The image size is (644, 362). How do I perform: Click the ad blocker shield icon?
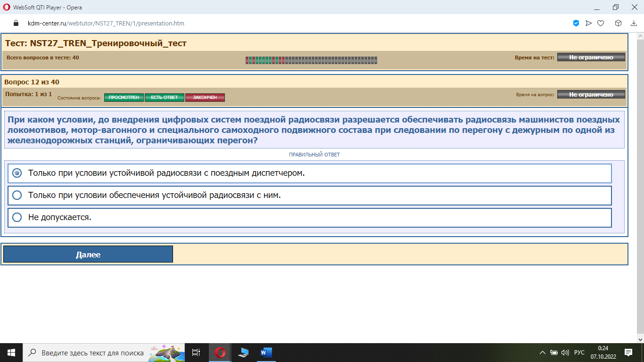576,23
